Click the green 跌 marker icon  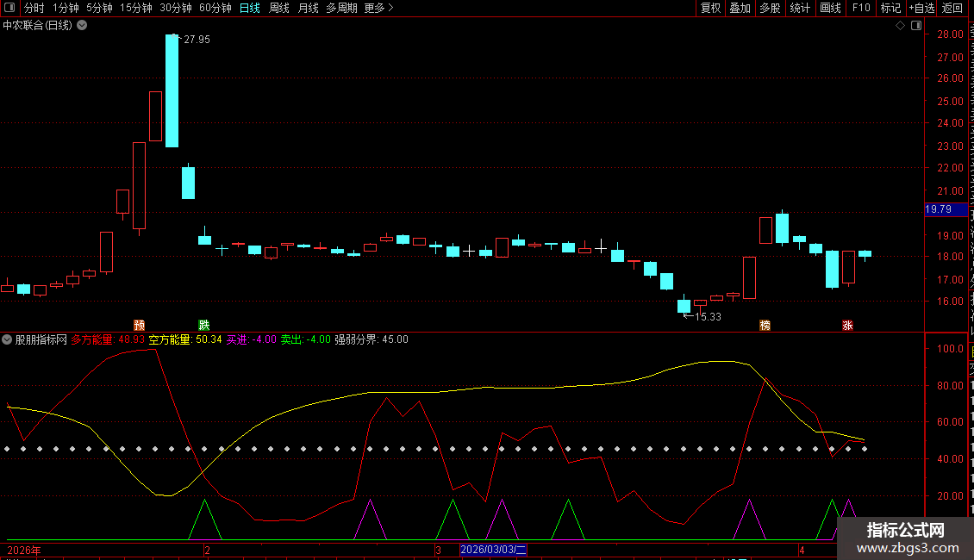click(x=204, y=325)
